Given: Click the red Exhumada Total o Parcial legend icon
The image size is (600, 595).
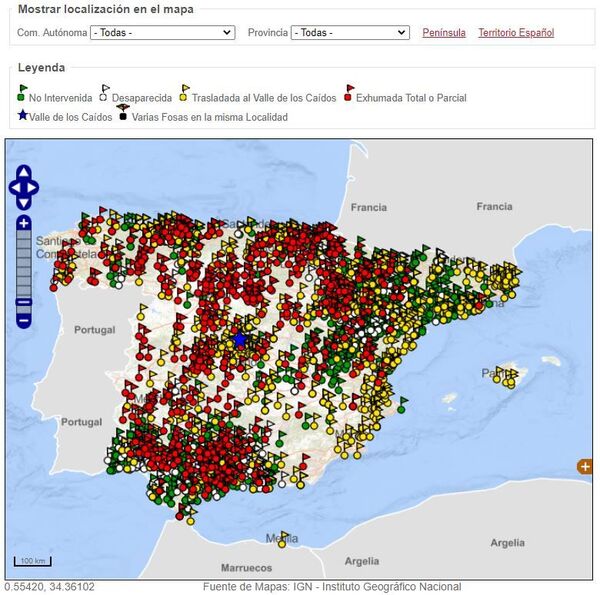Looking at the screenshot, I should click(x=348, y=95).
